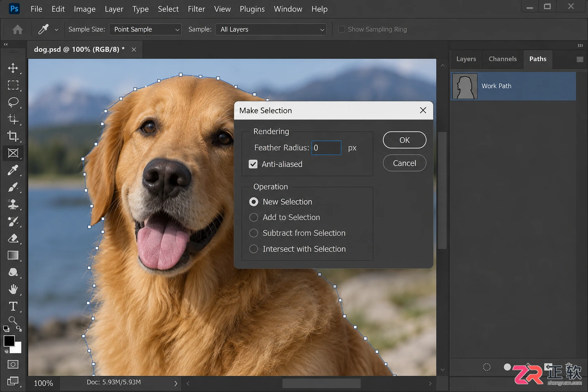Fill path with foreground color icon
The width and height of the screenshot is (588, 392).
click(x=507, y=367)
